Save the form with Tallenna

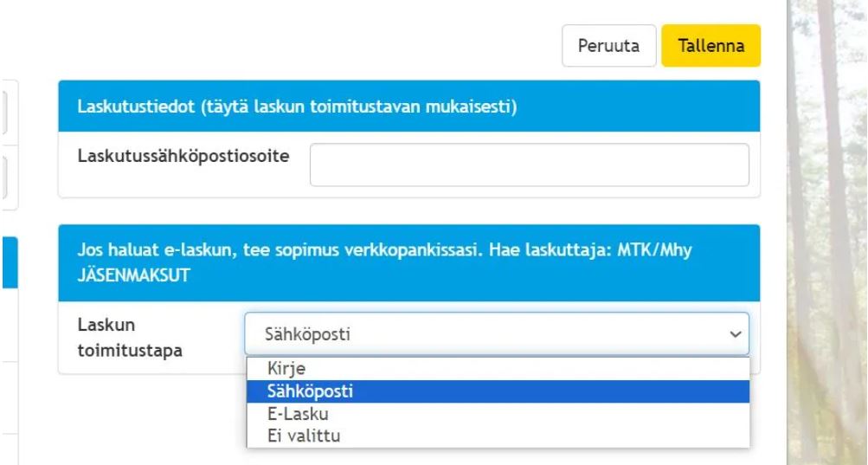pyautogui.click(x=710, y=46)
